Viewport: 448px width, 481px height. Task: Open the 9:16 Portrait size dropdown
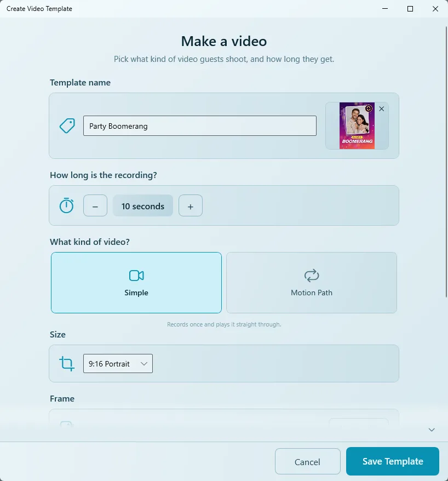(118, 364)
